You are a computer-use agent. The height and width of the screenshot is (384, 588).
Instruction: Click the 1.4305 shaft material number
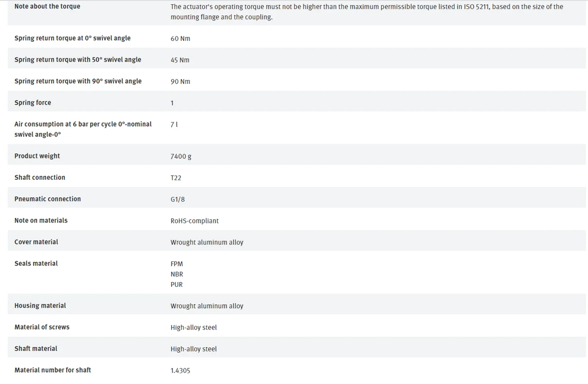[x=180, y=370]
